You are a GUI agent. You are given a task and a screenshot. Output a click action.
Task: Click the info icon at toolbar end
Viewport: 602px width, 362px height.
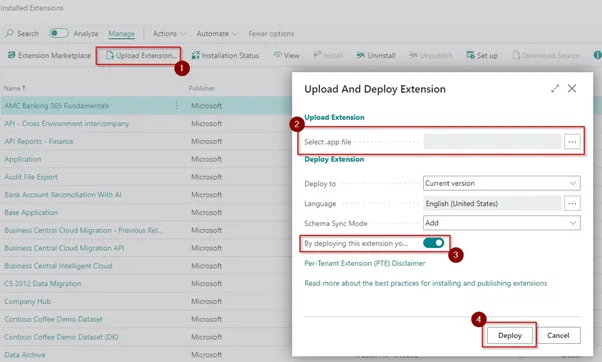pos(597,55)
